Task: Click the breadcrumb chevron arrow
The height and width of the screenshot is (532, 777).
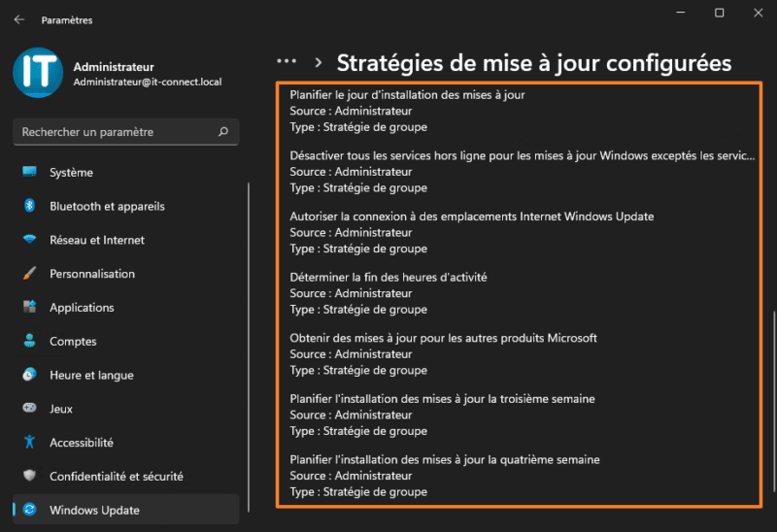Action: (319, 63)
